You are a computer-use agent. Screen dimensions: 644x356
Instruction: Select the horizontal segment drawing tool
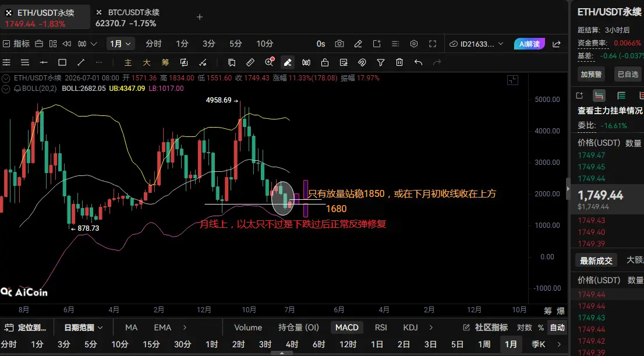(44, 62)
